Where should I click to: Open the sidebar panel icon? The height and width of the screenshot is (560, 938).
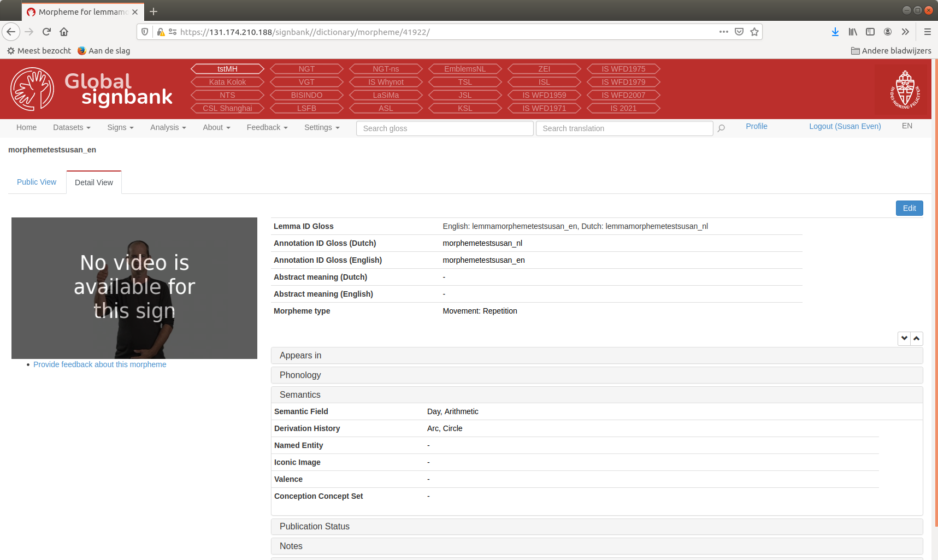click(x=870, y=32)
